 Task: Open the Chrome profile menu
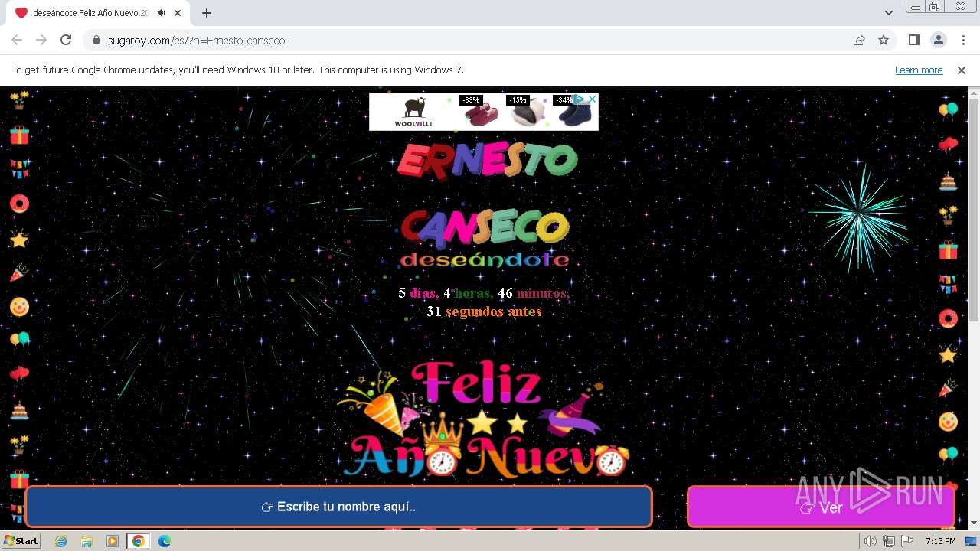point(938,40)
